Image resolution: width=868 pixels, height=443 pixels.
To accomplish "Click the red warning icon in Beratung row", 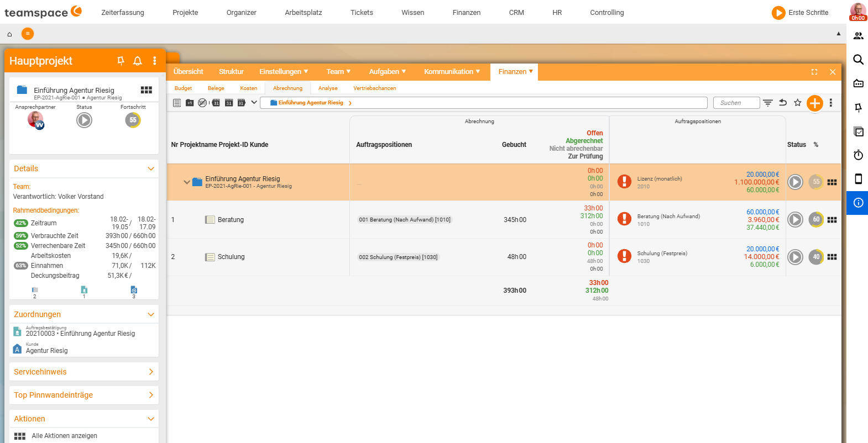I will (625, 219).
